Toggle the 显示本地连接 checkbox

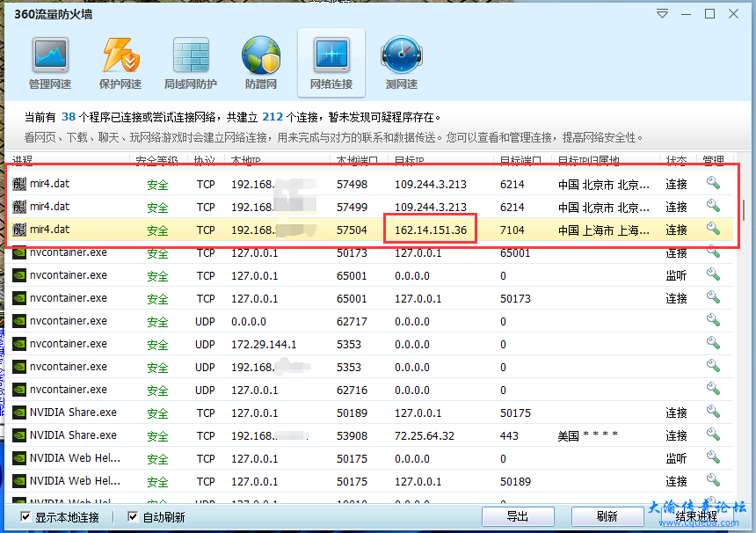(x=25, y=517)
